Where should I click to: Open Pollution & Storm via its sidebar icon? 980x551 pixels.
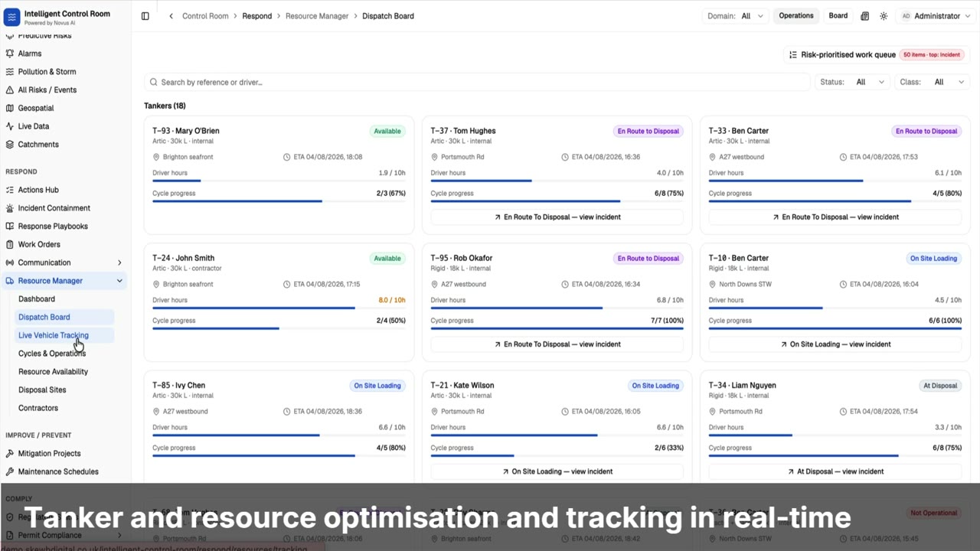click(x=10, y=72)
